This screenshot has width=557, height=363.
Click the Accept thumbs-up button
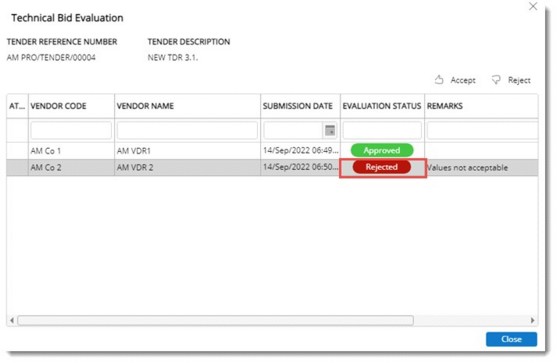point(455,80)
